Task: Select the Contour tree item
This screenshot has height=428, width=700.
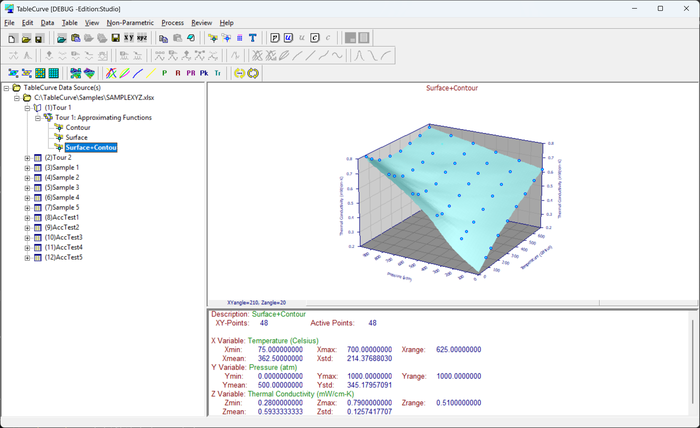Action: [78, 128]
